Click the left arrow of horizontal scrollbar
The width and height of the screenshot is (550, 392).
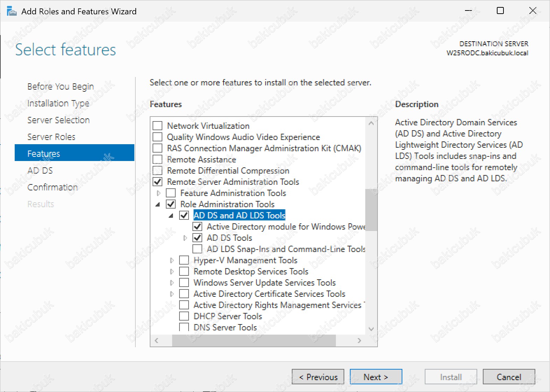[x=156, y=341]
